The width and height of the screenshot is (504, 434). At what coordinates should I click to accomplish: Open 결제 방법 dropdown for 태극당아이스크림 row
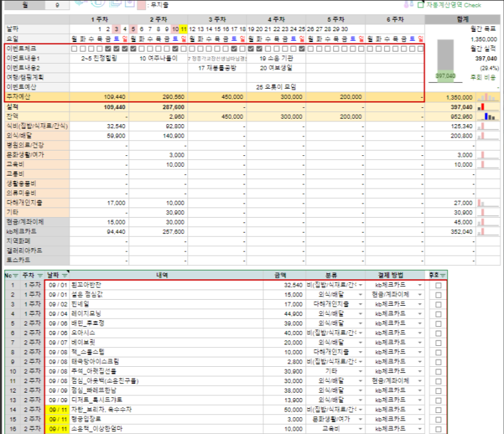click(x=420, y=362)
